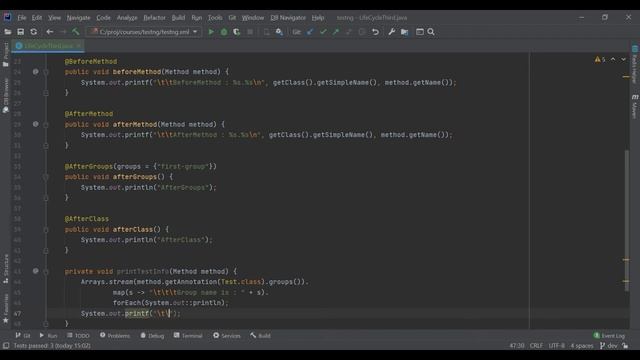Click gutter icon beside afterMethod line

pyautogui.click(x=36, y=124)
